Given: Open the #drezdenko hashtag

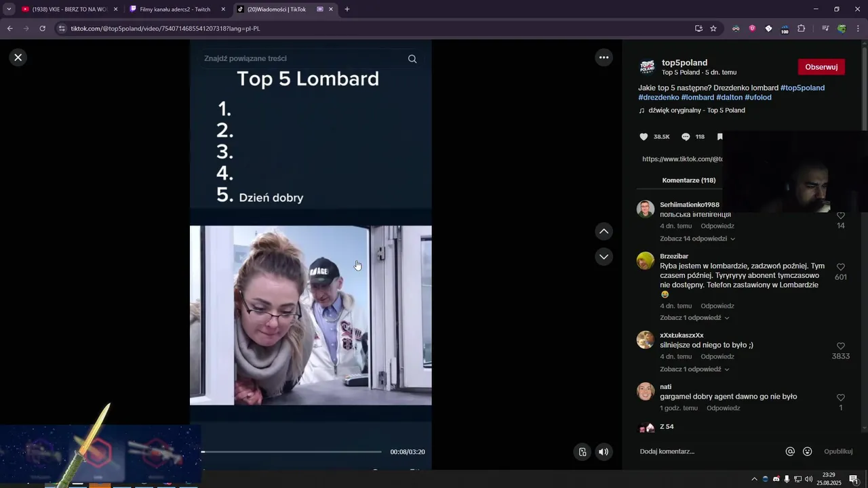Looking at the screenshot, I should pos(658,98).
